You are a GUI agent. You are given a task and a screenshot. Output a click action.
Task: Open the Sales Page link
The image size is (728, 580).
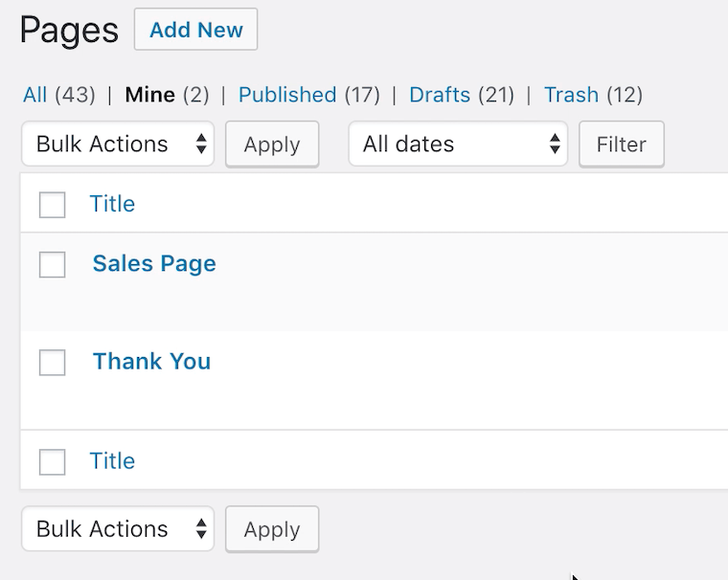pos(154,264)
